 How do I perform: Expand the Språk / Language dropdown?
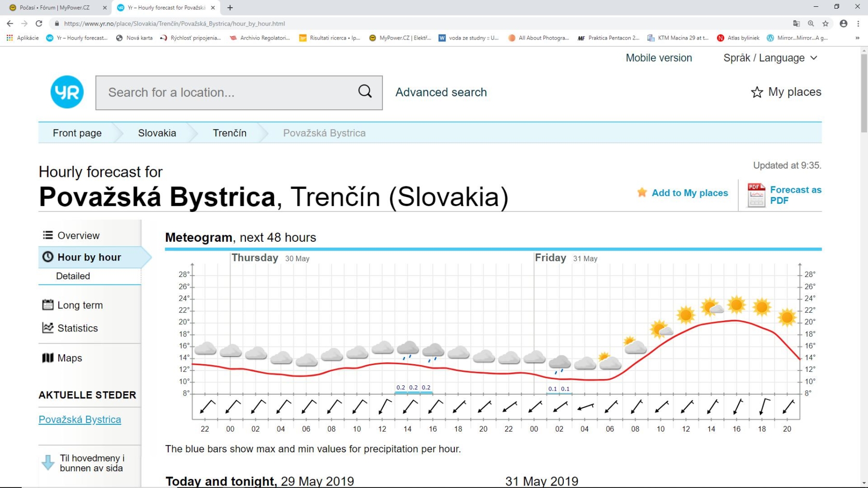[x=771, y=58]
